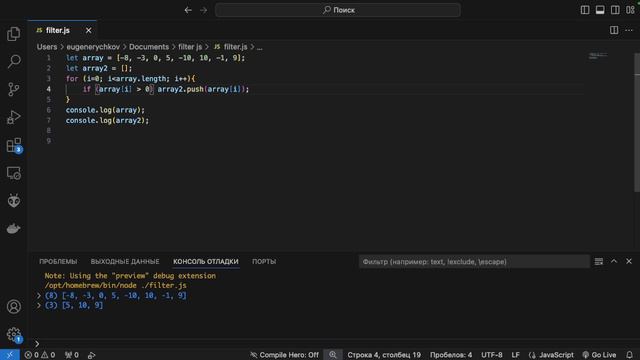The width and height of the screenshot is (640, 360).
Task: Change encoding via UTF-8
Action: tap(492, 355)
